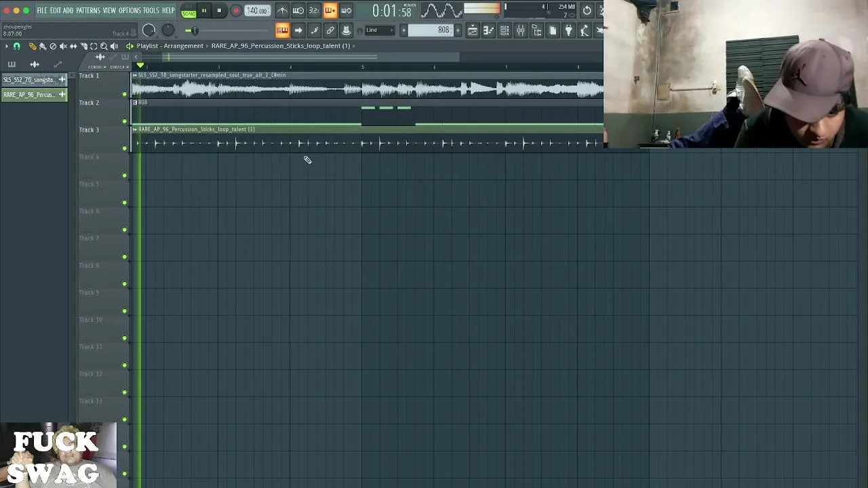Open the PATTERNS menu

pyautogui.click(x=88, y=11)
